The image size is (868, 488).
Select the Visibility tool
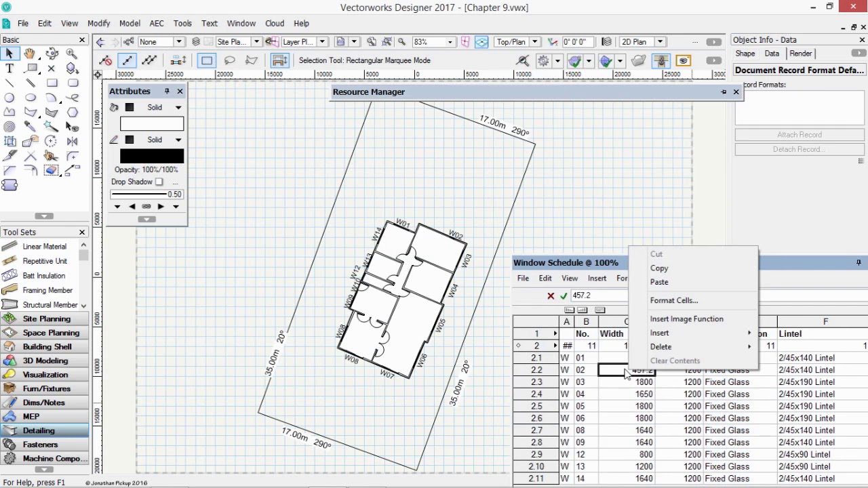click(x=73, y=127)
